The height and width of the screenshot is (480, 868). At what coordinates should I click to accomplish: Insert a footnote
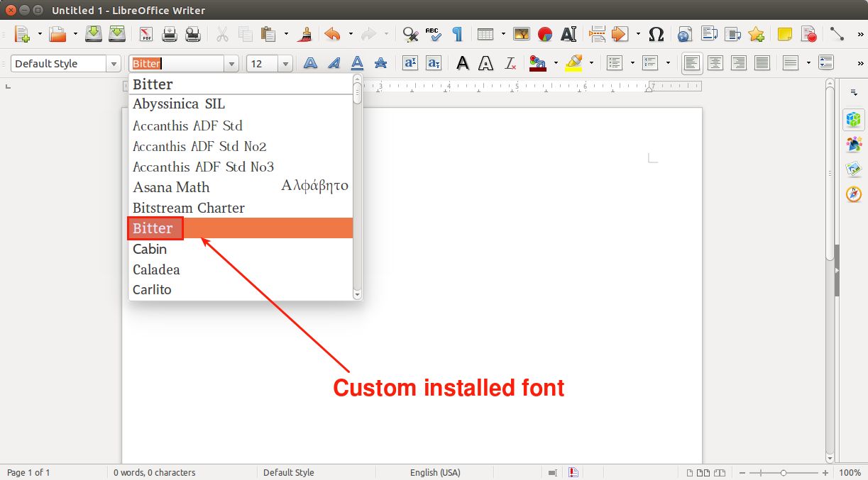pos(708,34)
